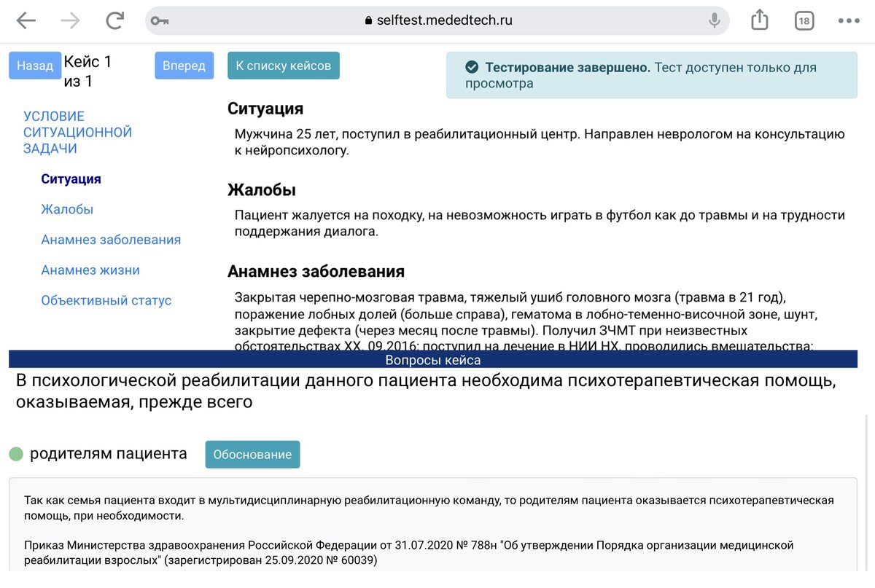Jump to Анамнез жизни in the sidebar

pos(90,270)
